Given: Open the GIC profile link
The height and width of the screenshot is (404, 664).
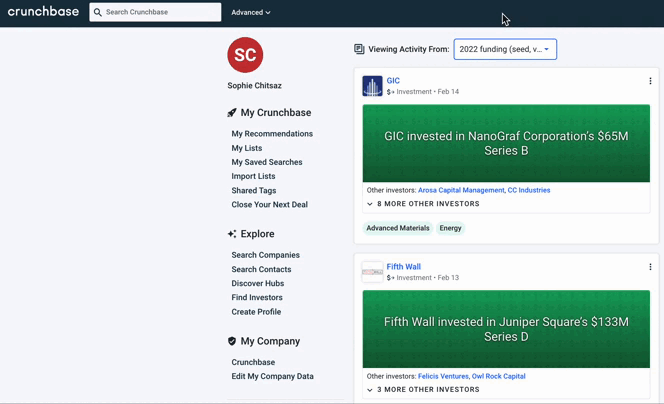Looking at the screenshot, I should (393, 80).
